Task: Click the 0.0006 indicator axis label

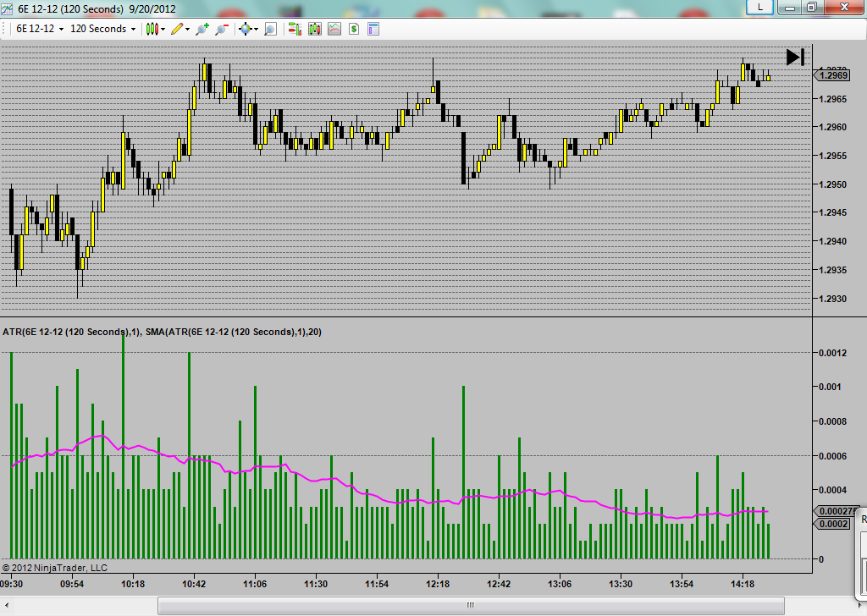Action: (833, 456)
